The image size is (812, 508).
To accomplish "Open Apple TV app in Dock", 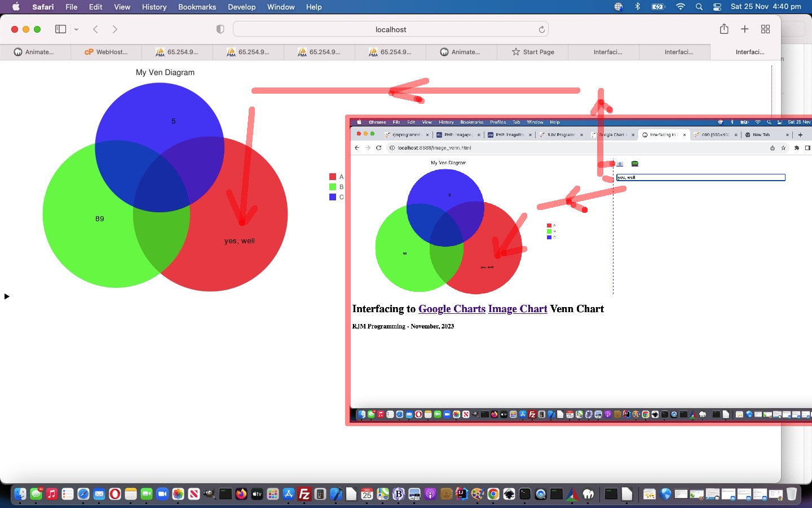I will tap(257, 494).
